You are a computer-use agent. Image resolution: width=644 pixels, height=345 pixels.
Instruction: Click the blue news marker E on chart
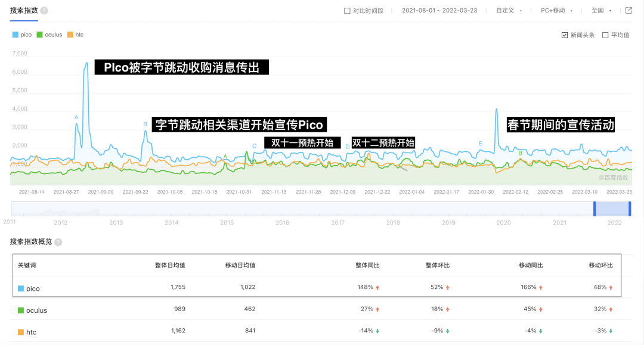[x=480, y=144]
